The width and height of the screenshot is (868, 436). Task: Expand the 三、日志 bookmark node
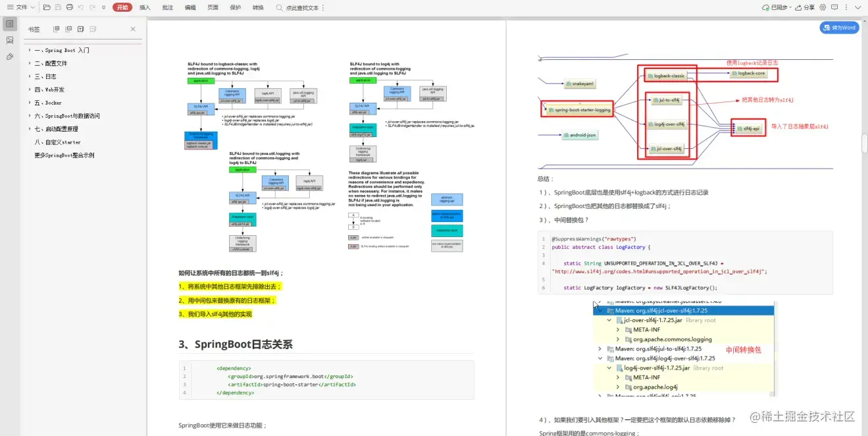point(30,76)
